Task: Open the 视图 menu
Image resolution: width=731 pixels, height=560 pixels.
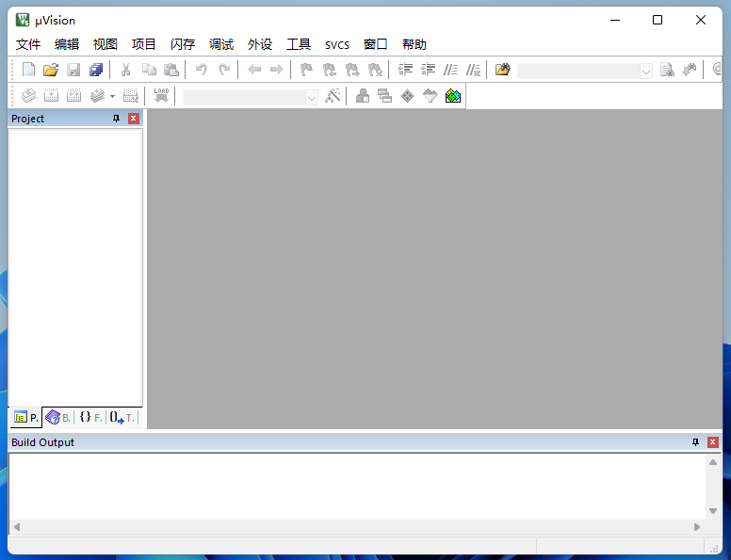Action: (x=105, y=44)
